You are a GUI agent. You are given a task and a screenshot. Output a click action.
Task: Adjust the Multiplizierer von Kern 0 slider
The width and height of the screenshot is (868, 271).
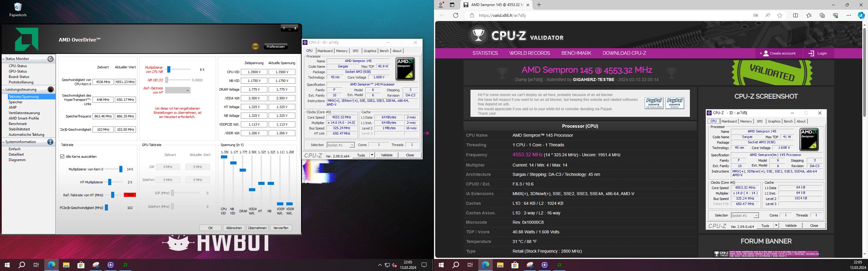click(x=121, y=169)
